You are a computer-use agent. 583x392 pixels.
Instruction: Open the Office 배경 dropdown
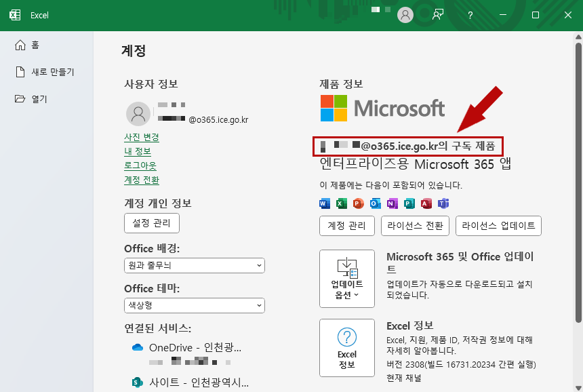195,266
